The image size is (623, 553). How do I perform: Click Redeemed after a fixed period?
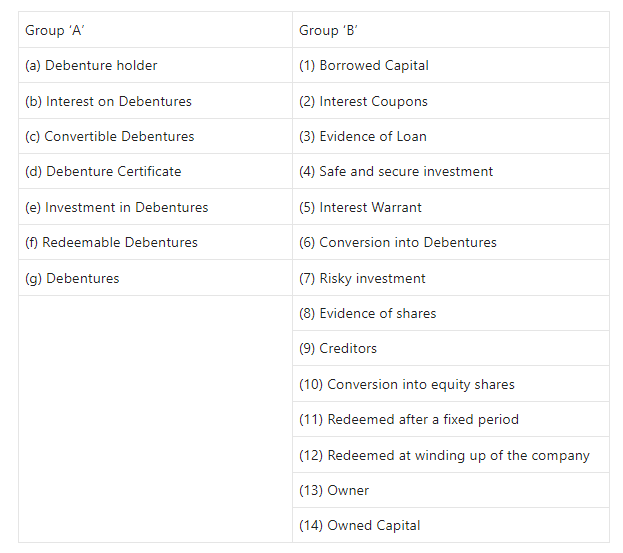[x=451, y=419]
